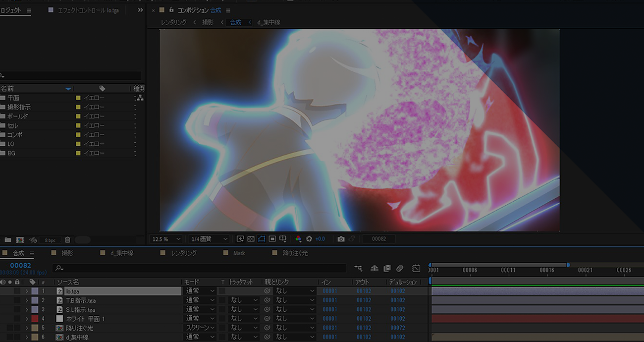Select the S.L指示.tga layer name
Image resolution: width=644 pixels, height=342 pixels.
[80, 309]
